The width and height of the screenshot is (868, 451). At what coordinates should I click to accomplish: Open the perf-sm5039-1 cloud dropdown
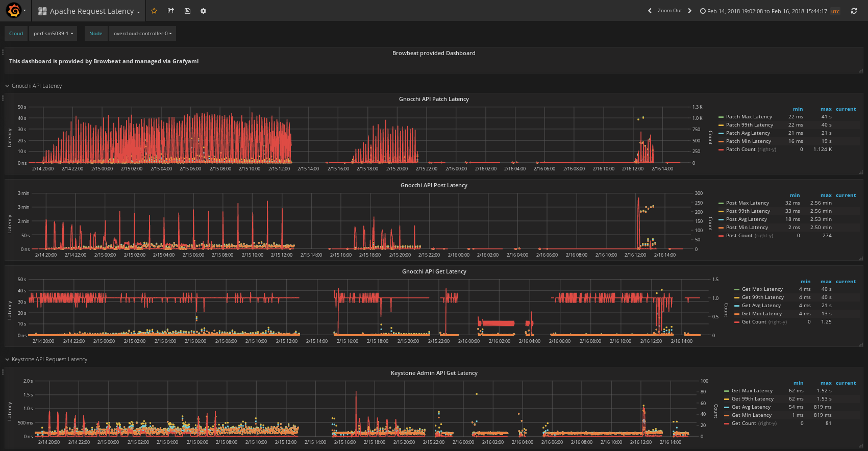(x=53, y=34)
